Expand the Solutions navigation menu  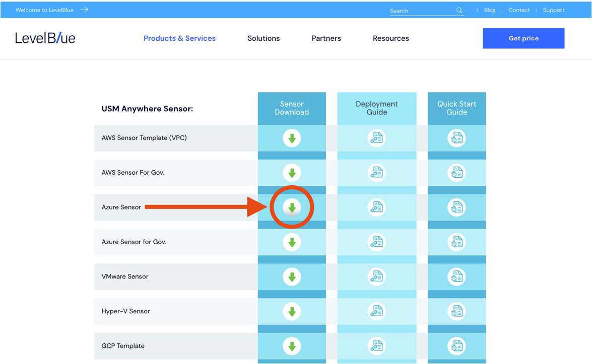264,38
